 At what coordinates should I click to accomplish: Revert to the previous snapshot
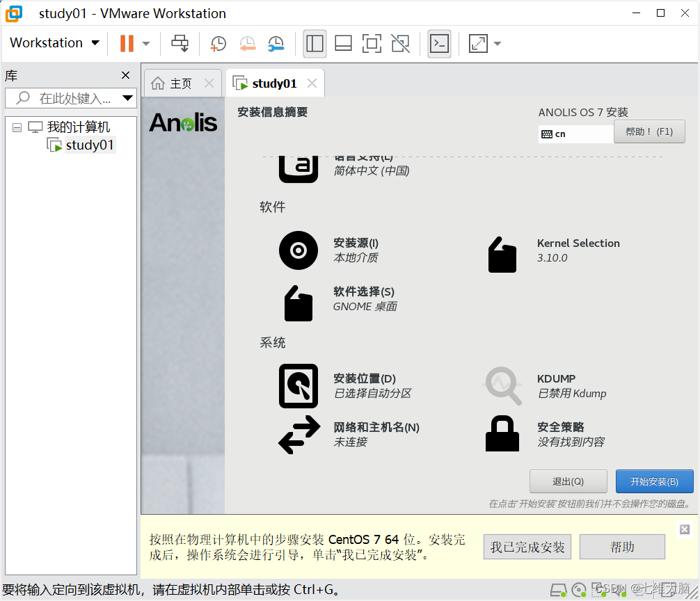(x=247, y=44)
